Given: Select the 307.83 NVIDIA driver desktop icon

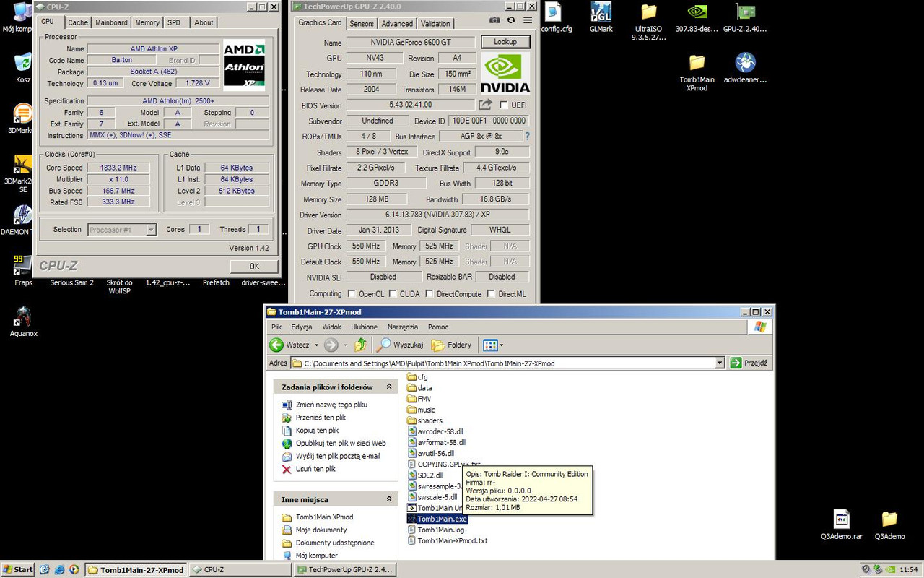Looking at the screenshot, I should [697, 18].
